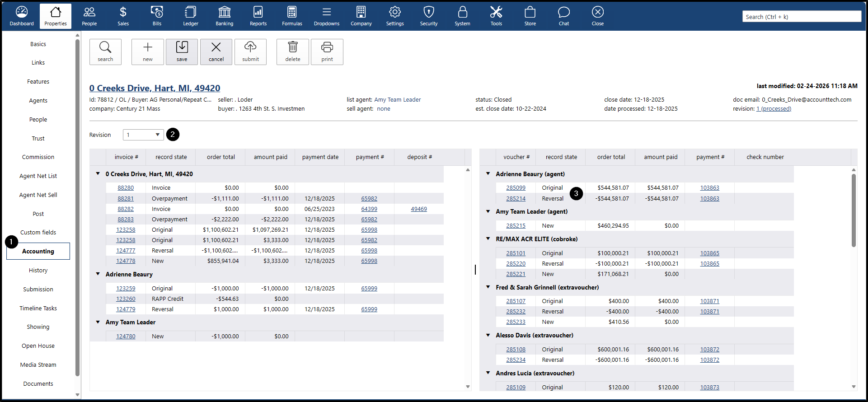Click the delete trash icon

(293, 52)
